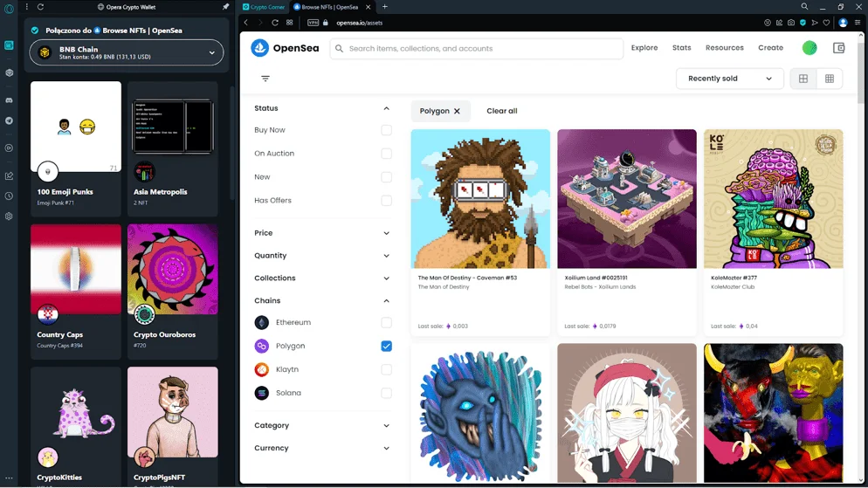Open the Caveman #53 NFT image
The height and width of the screenshot is (488, 868).
(x=480, y=199)
